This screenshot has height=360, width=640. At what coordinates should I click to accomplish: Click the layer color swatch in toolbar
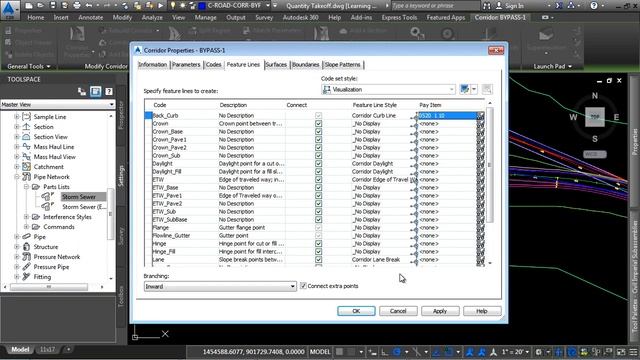click(202, 6)
